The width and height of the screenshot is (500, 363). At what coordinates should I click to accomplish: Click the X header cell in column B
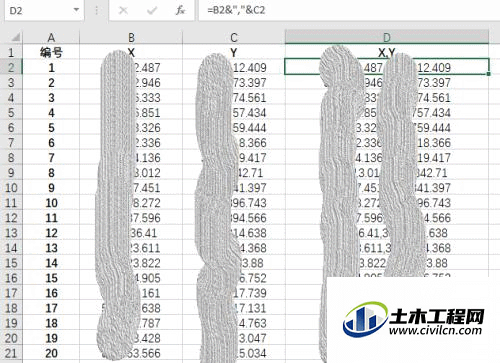(x=131, y=52)
